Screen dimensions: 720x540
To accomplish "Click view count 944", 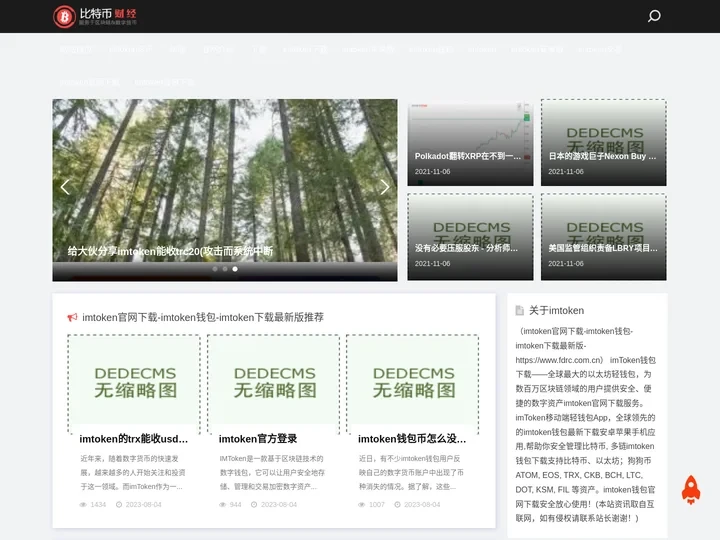I will tap(235, 504).
